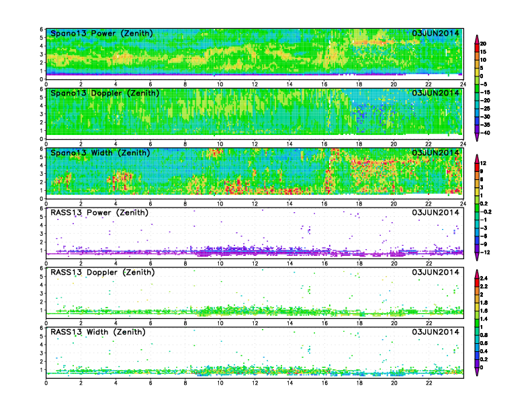The width and height of the screenshot is (532, 411).
Task: Click the 03JUN2014 date in Spano13 Power panel
Action: click(436, 33)
